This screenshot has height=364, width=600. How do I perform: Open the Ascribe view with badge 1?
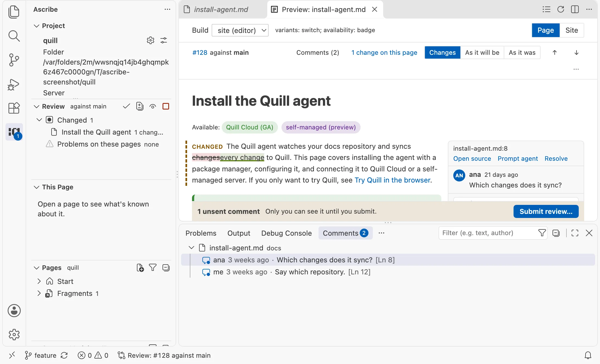(x=14, y=132)
